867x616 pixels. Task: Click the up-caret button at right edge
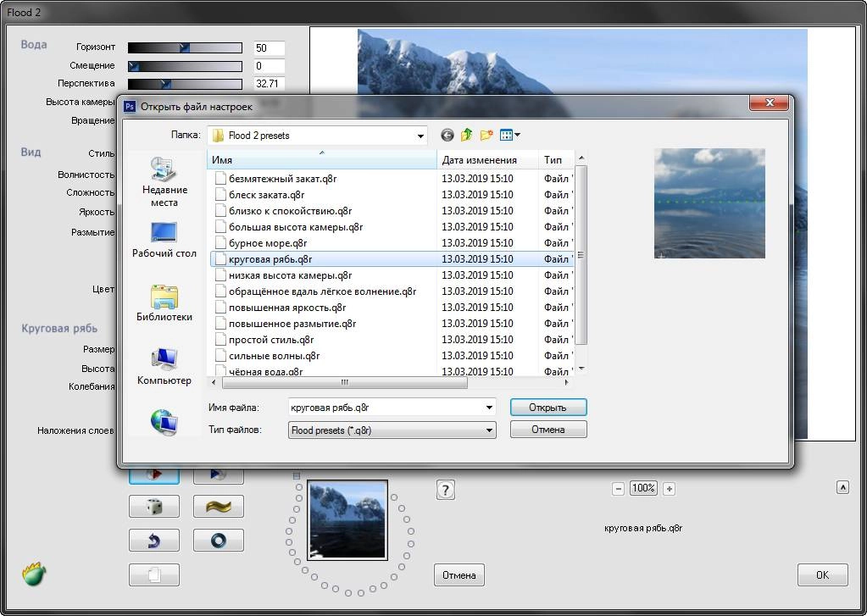pos(842,487)
